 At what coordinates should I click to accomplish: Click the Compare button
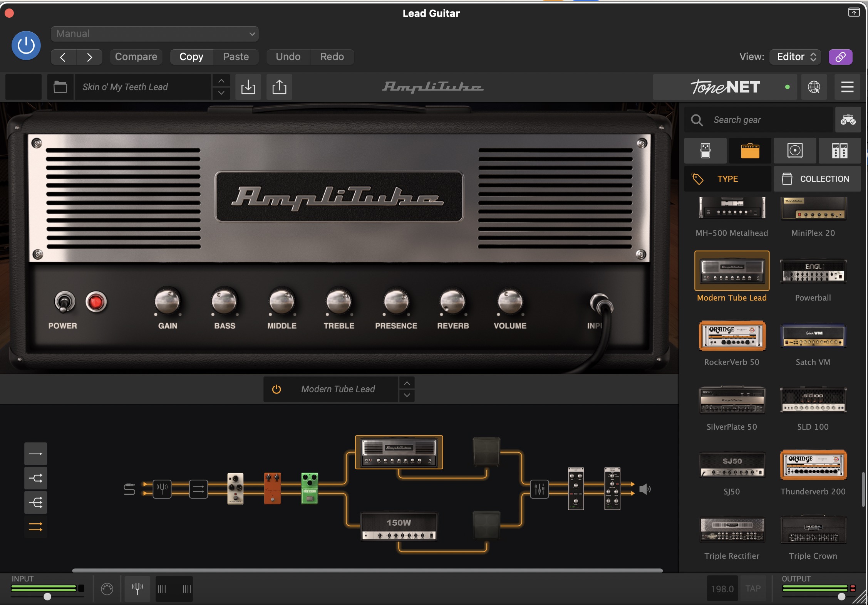(x=136, y=57)
